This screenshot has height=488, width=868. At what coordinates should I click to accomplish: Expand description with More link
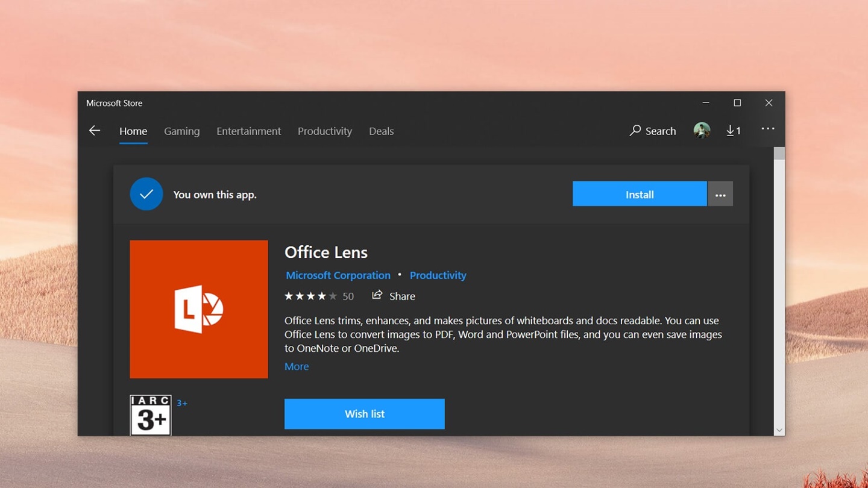click(297, 366)
